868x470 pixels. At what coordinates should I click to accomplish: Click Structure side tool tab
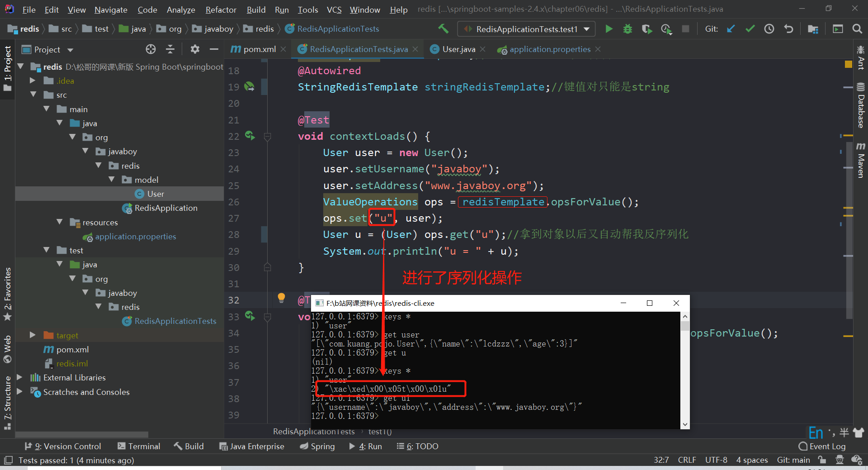pos(7,403)
